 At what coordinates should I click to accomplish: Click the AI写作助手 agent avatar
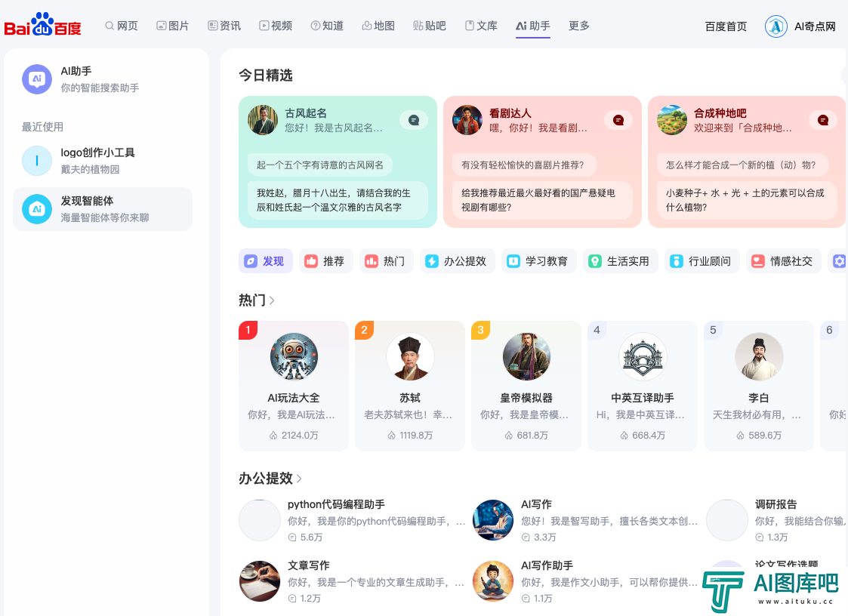point(492,581)
